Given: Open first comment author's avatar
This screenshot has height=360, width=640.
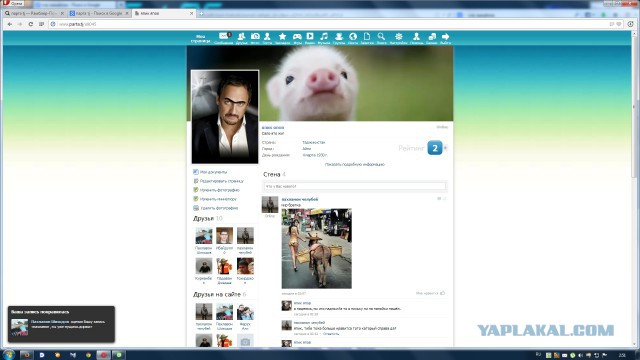Looking at the screenshot, I should 287,306.
